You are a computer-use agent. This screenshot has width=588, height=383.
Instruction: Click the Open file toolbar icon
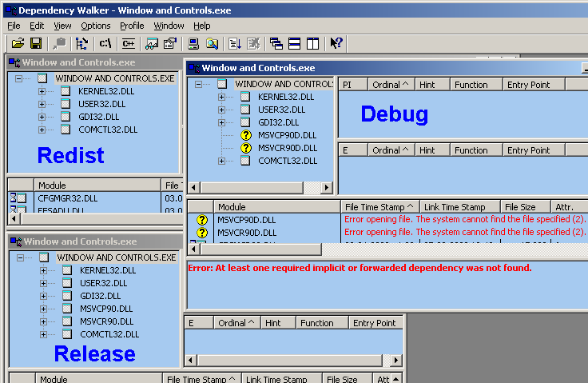coord(18,43)
